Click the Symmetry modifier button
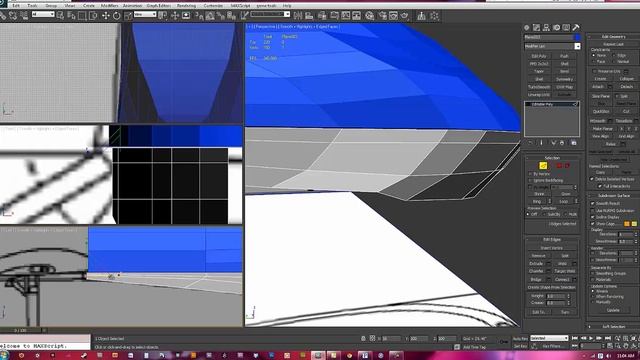640x360 pixels. pyautogui.click(x=564, y=79)
